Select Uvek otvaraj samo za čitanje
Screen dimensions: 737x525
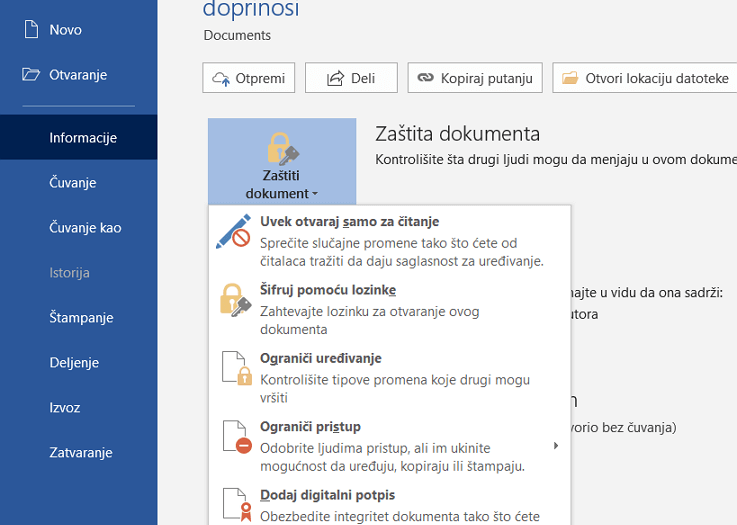click(349, 222)
